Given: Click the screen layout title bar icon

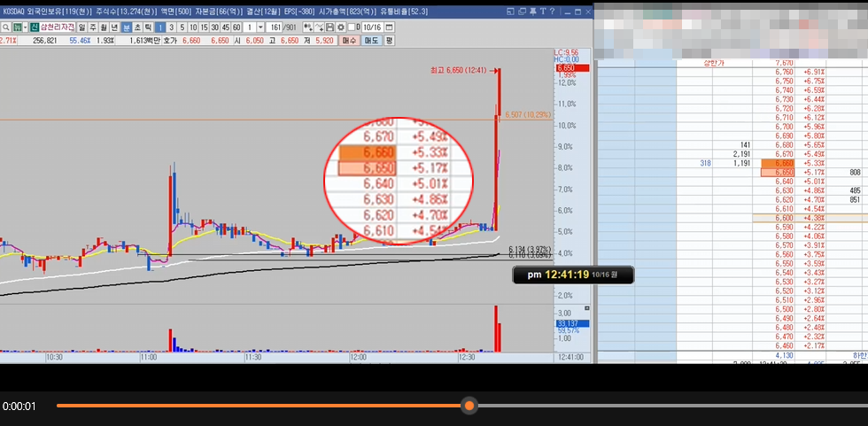Looking at the screenshot, I should [510, 12].
